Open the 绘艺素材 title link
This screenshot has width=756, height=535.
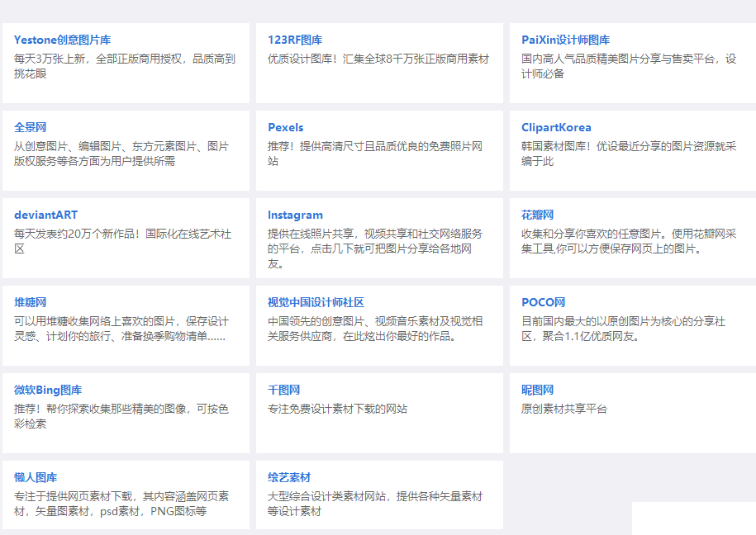tap(289, 478)
